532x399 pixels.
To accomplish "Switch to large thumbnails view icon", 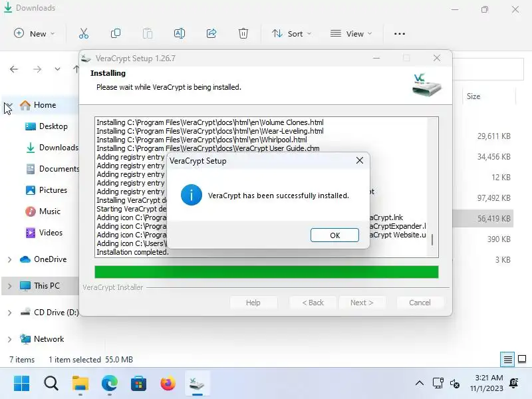I will point(522,359).
